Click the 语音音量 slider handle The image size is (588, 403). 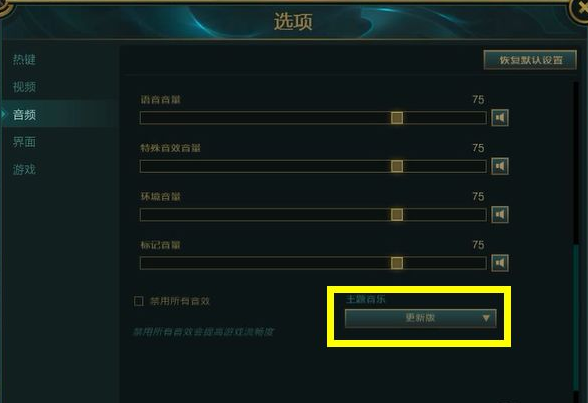click(397, 118)
